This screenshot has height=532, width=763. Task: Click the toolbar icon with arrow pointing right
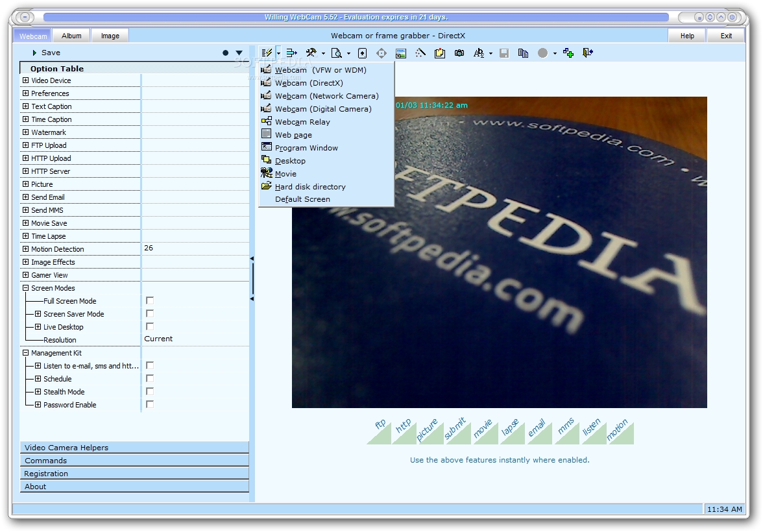coord(291,53)
